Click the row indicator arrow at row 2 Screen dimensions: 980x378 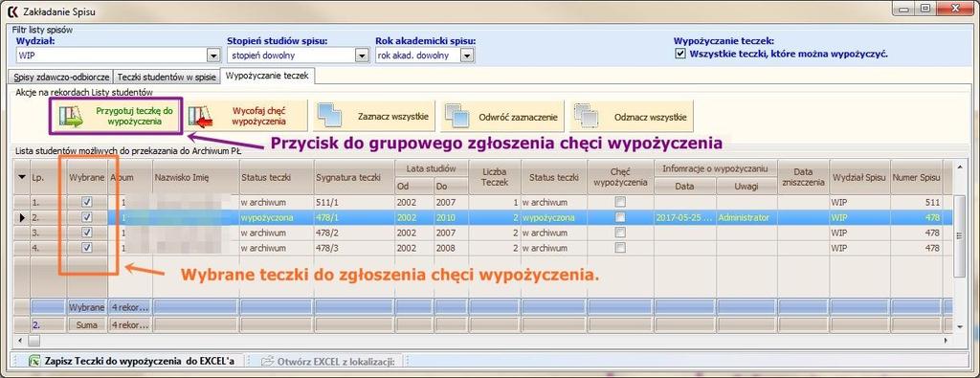(x=22, y=217)
